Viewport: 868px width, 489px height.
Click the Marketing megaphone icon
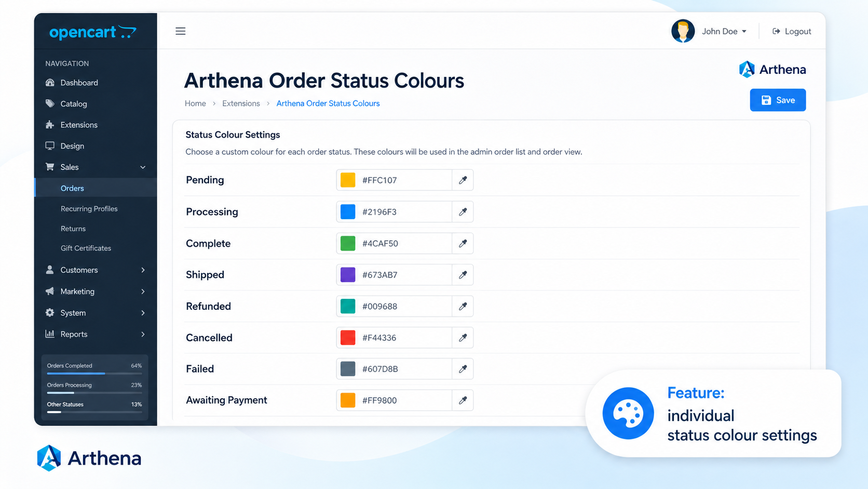point(50,291)
